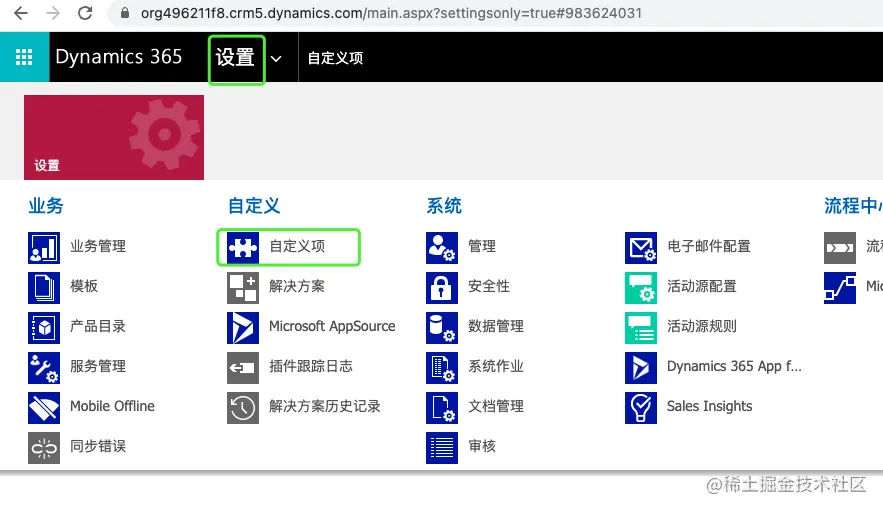Expand the 设置 navigation dropdown chevron

coord(276,58)
